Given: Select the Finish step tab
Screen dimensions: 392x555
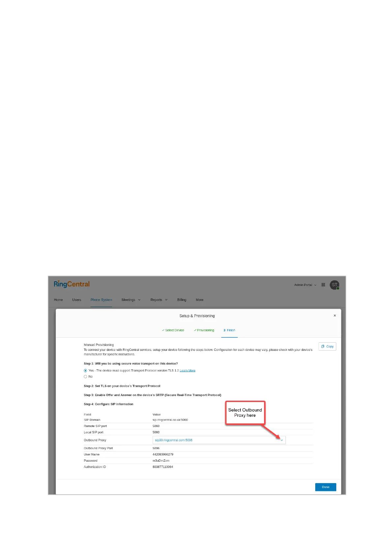Looking at the screenshot, I should point(229,330).
